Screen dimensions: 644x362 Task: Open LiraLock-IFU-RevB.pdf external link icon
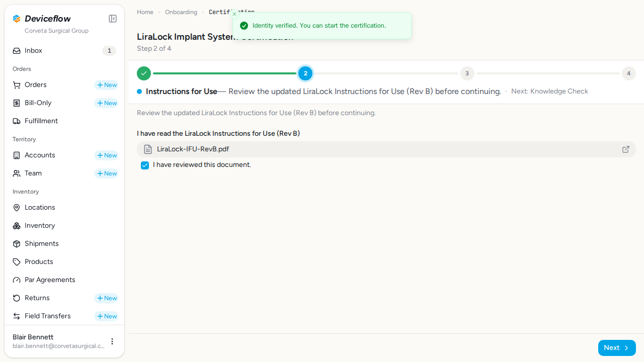point(626,149)
